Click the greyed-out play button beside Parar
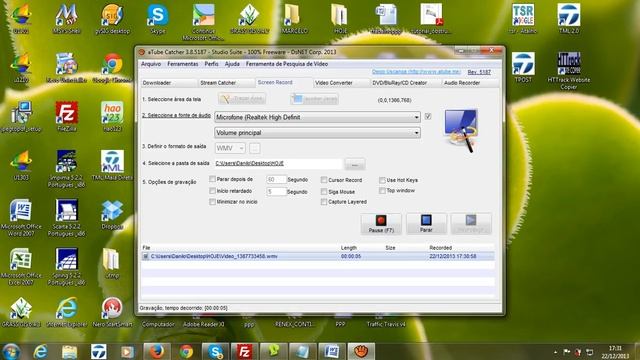The image size is (640, 360). [471, 224]
